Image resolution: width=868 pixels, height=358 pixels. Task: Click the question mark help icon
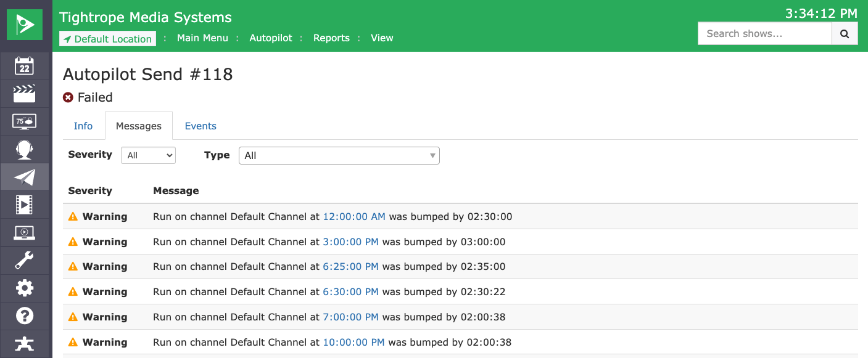click(x=24, y=315)
